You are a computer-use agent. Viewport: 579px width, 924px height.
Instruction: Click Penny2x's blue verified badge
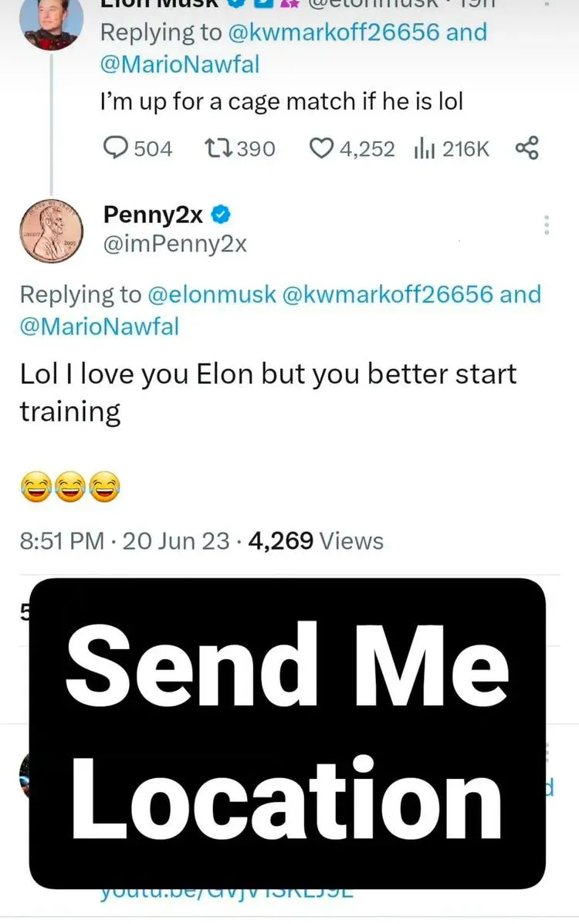pos(221,215)
